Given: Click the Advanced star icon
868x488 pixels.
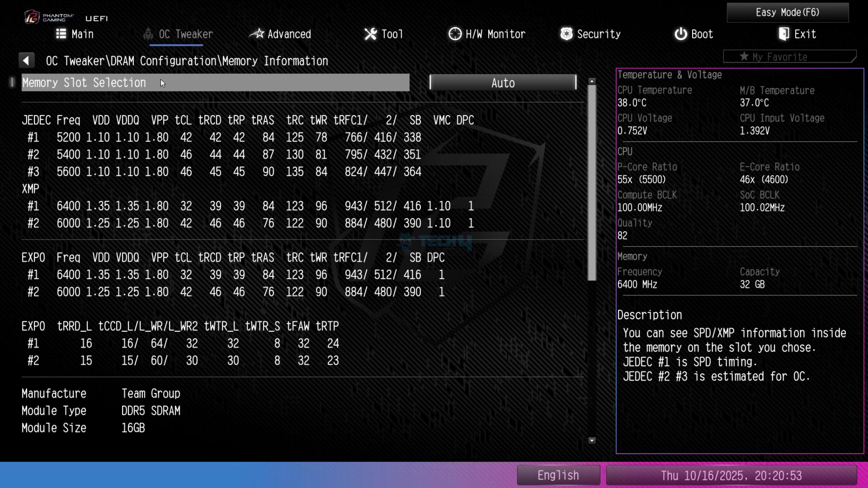Looking at the screenshot, I should click(256, 34).
